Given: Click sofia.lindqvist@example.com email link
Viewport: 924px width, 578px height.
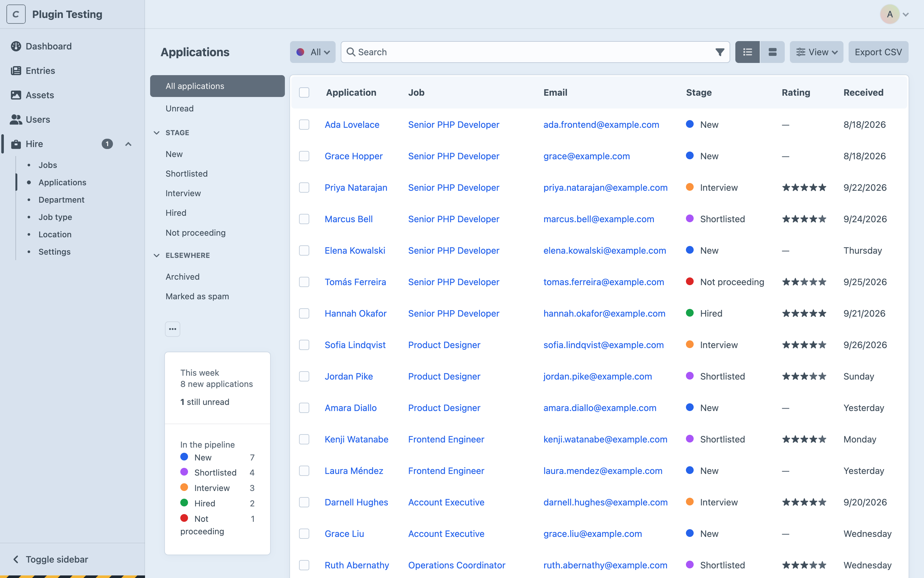Looking at the screenshot, I should pyautogui.click(x=603, y=345).
